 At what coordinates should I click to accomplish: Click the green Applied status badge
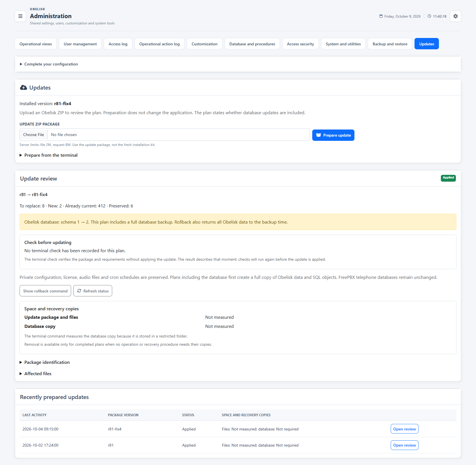click(448, 178)
